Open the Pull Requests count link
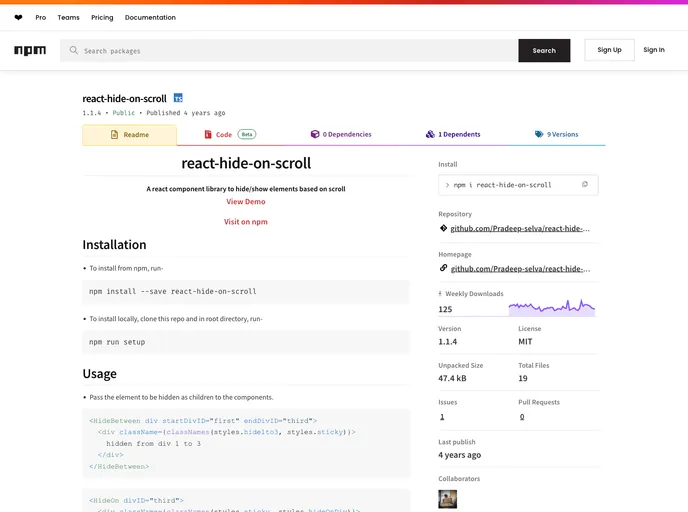Screen dimensions: 688x512 point(522,417)
